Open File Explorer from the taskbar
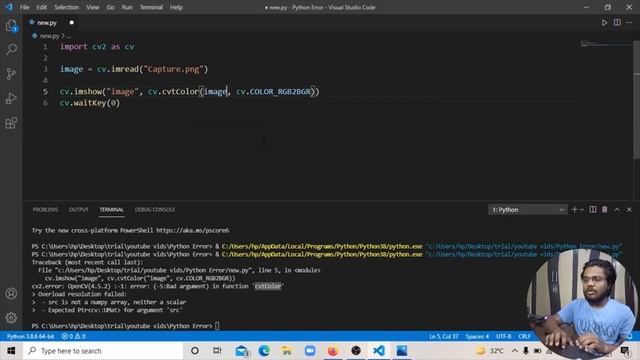This screenshot has width=640, height=360. [x=287, y=351]
